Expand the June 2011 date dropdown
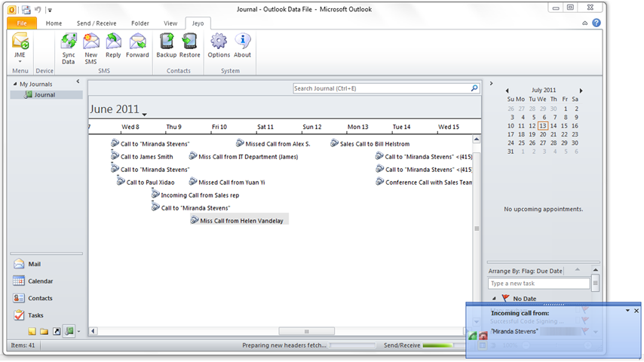 144,113
